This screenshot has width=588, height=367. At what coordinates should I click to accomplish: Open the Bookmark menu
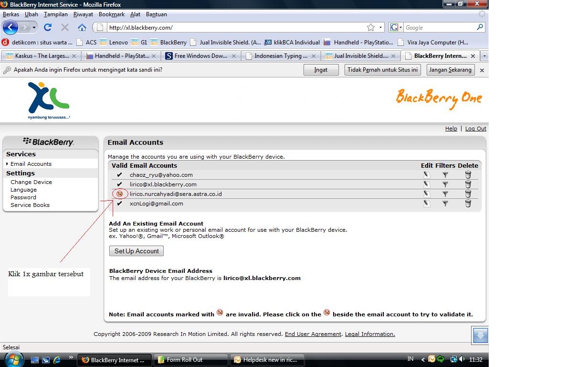(112, 14)
